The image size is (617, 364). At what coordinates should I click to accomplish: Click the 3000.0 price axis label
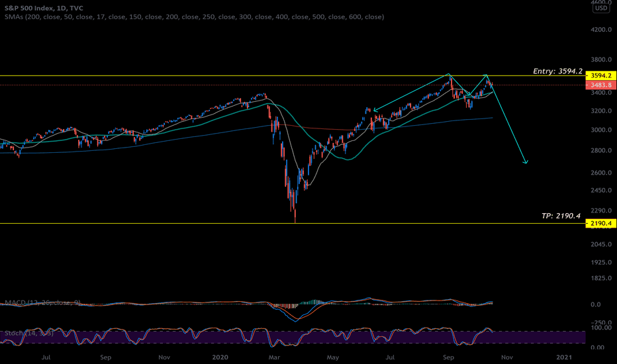pyautogui.click(x=601, y=130)
